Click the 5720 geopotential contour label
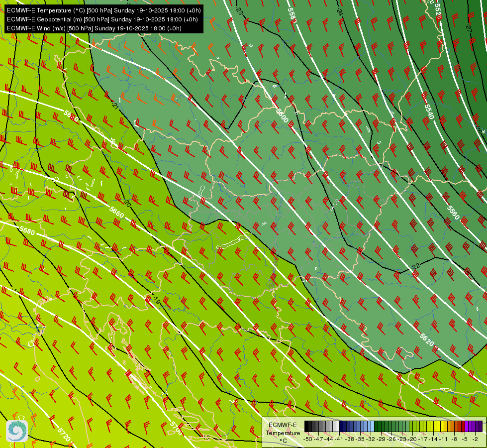487x448 pixels. (64, 435)
